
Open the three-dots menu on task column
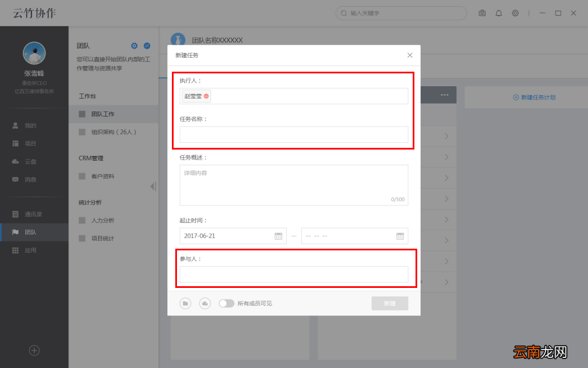[x=445, y=95]
